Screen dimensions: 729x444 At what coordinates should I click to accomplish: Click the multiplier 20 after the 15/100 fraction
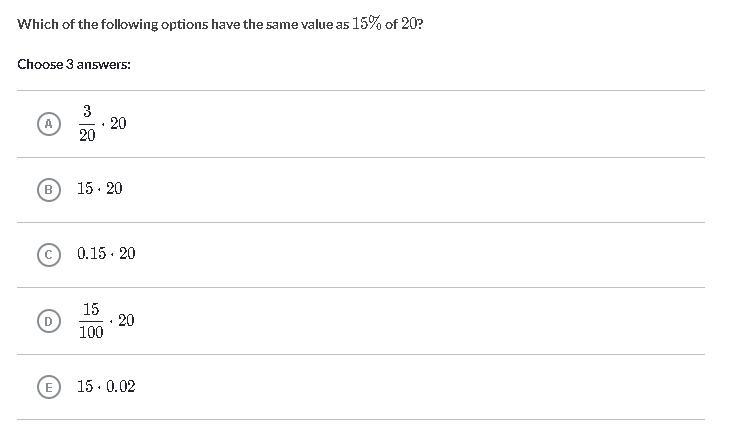coord(126,321)
